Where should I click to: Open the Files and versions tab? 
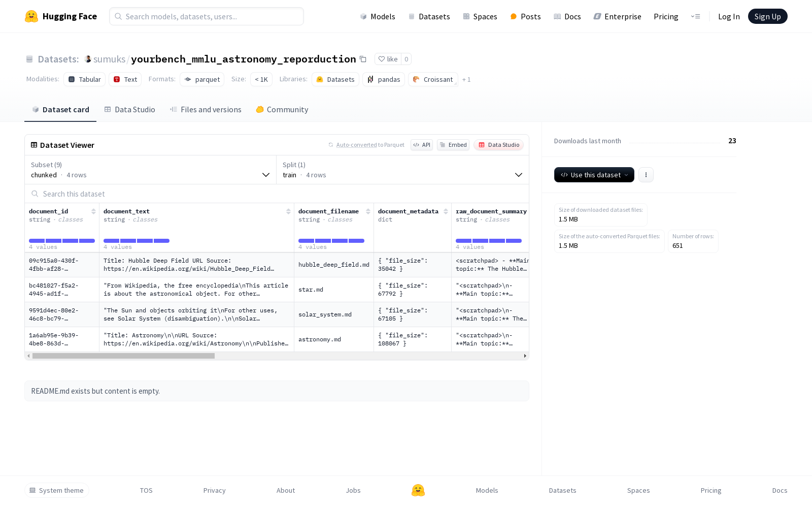click(206, 110)
